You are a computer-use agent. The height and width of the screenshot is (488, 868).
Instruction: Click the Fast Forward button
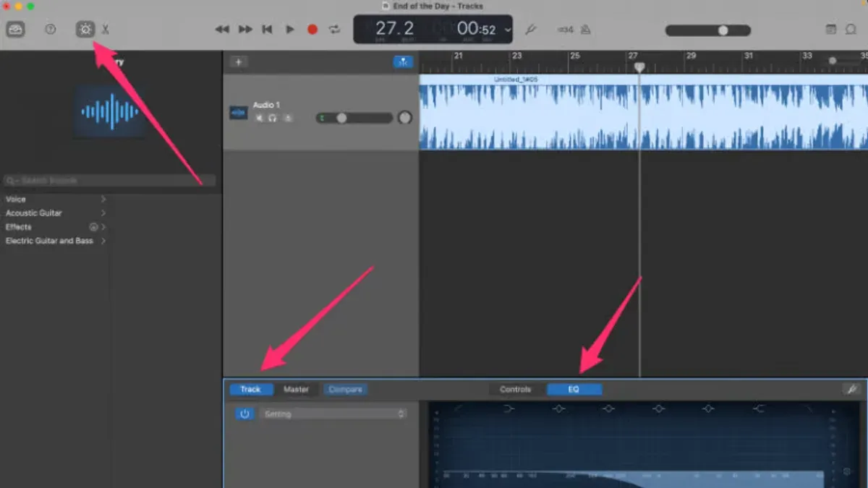pos(245,30)
